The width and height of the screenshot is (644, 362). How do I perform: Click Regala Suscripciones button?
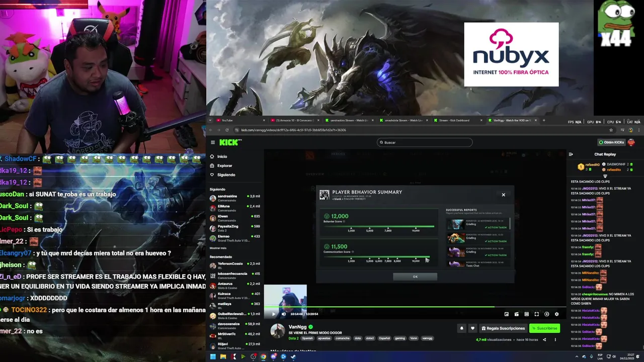point(503,328)
